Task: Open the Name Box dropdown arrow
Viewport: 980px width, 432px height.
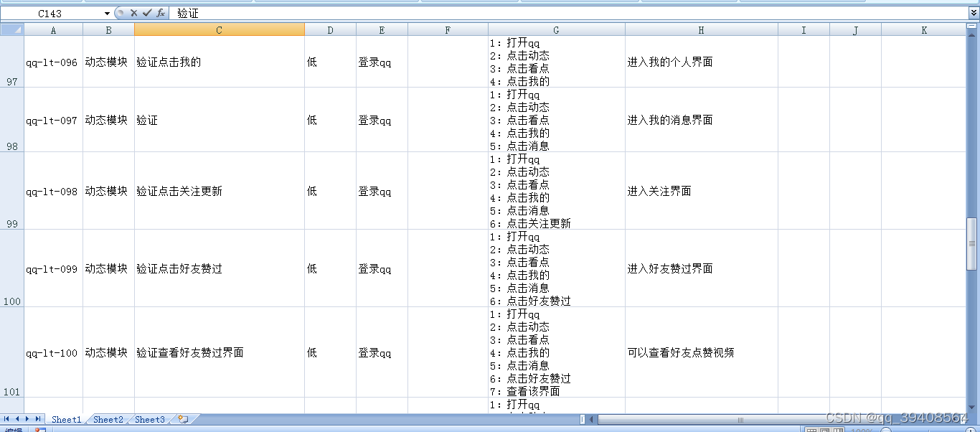Action: [x=108, y=13]
